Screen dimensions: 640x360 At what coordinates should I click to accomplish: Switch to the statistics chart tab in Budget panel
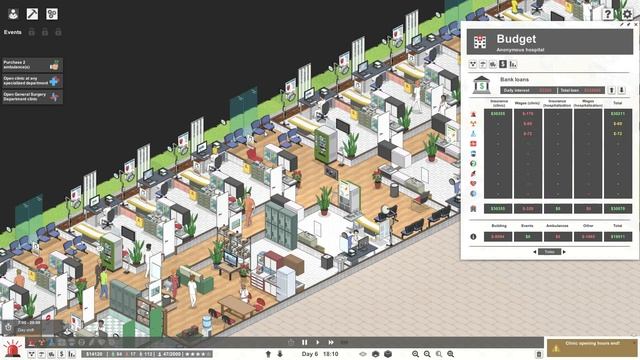(x=513, y=64)
